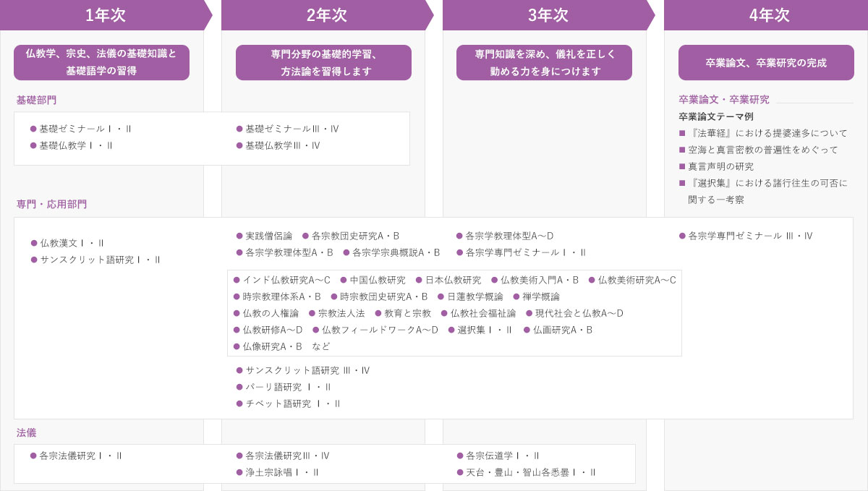Screen dimensions: 868x491
Task: Select 基礎仏教学Ⅲ・Ⅳ course item
Action: pos(282,145)
